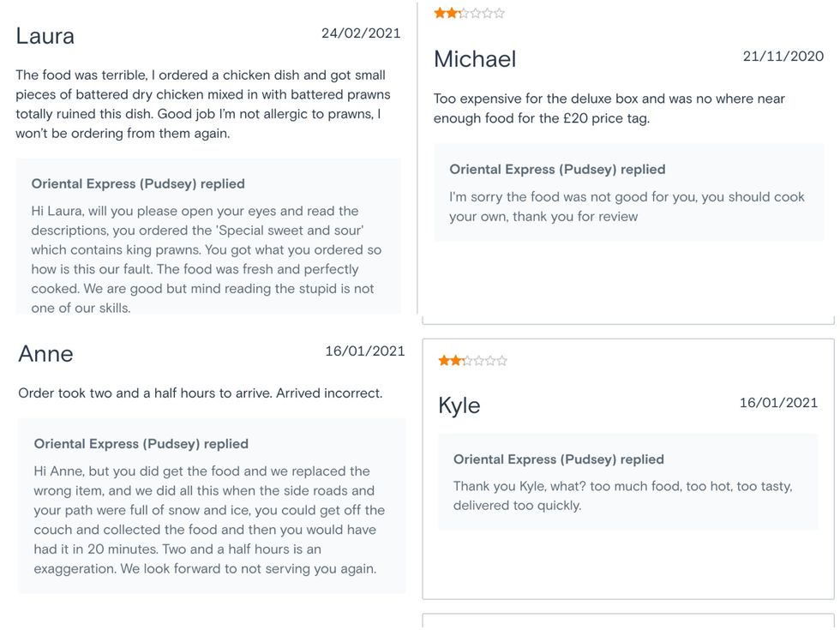840x630 pixels.
Task: Click the 'Oriental Express (Pudsey) replied' heading under Laura
Action: pyautogui.click(x=138, y=183)
